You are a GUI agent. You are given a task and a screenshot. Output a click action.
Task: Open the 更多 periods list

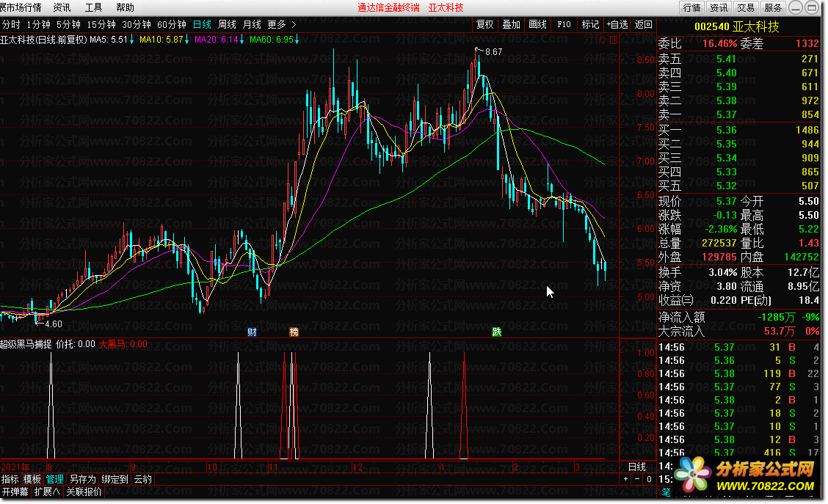click(277, 24)
